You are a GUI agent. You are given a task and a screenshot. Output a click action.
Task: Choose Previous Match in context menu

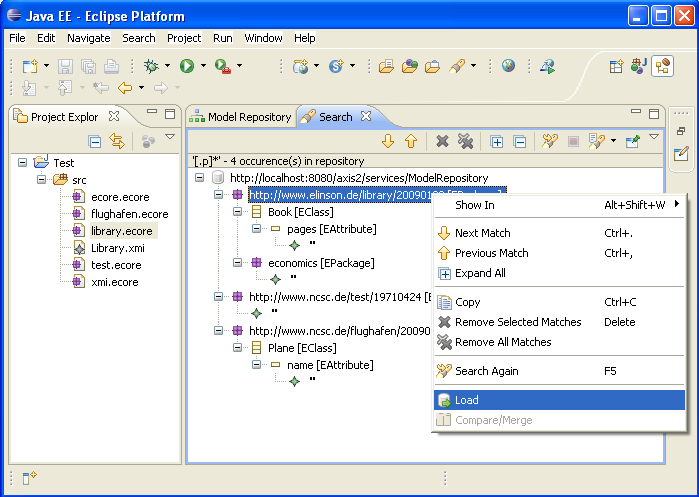[559, 253]
